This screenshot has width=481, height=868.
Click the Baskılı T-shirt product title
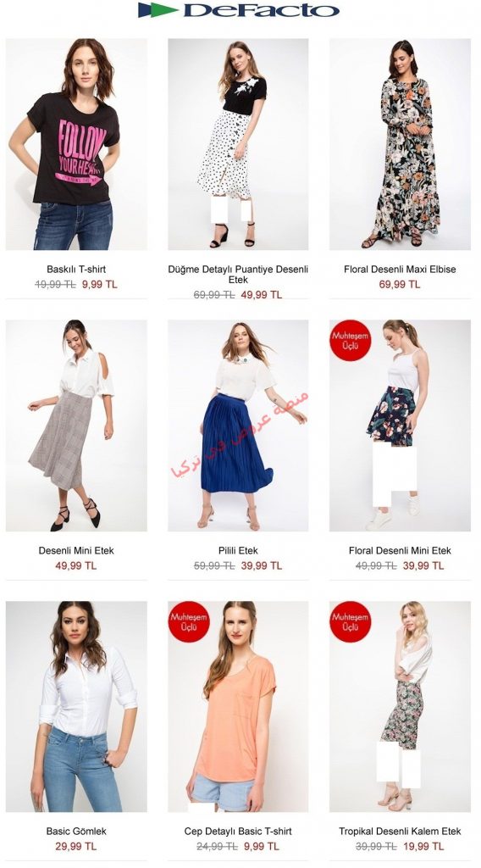(x=76, y=270)
